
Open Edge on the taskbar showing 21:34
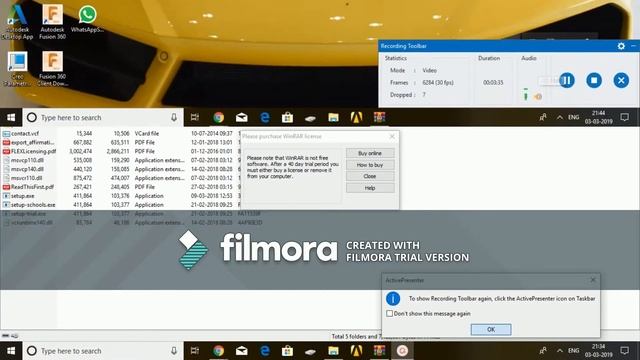[x=265, y=351]
